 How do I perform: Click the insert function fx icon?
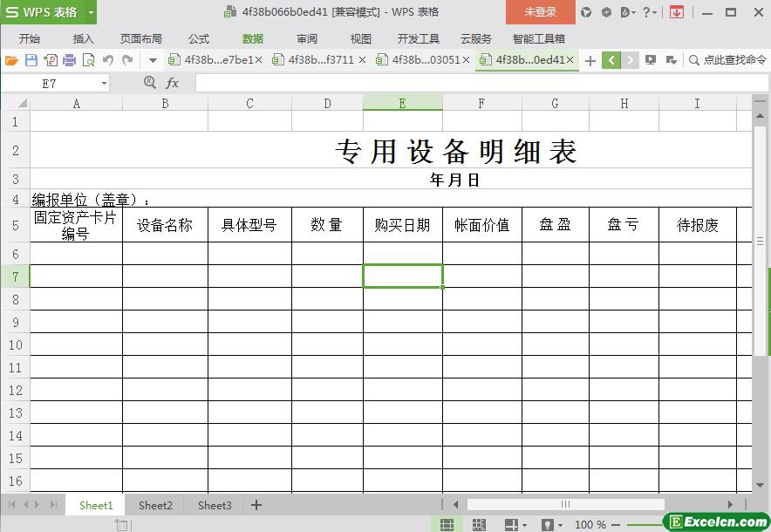(x=173, y=83)
